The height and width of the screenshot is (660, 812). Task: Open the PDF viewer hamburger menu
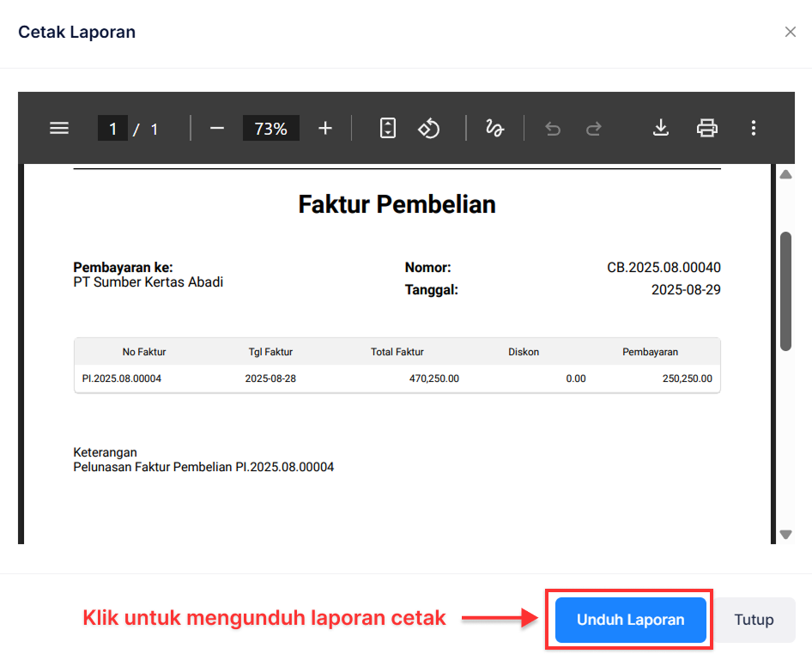58,127
